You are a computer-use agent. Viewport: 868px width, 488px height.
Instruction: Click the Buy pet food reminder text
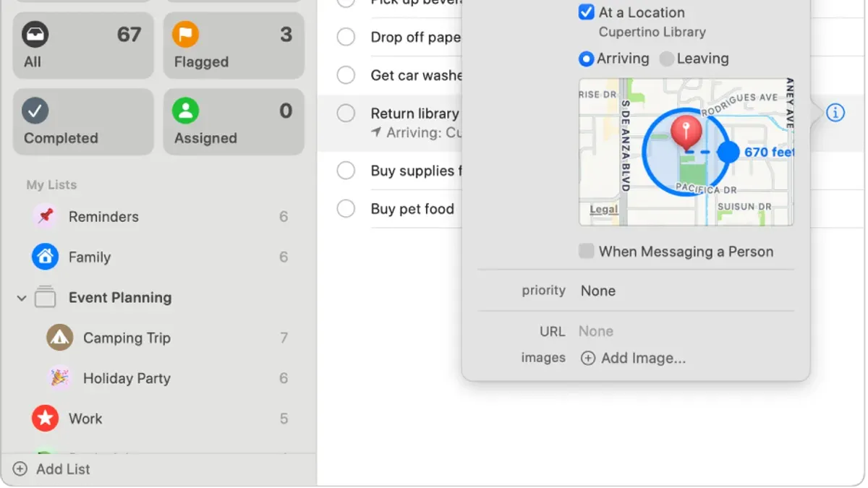[x=412, y=209]
